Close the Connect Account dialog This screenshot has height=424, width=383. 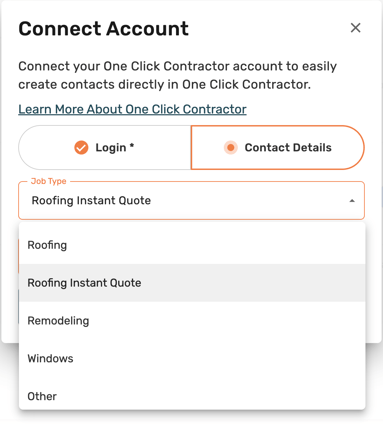click(x=356, y=28)
